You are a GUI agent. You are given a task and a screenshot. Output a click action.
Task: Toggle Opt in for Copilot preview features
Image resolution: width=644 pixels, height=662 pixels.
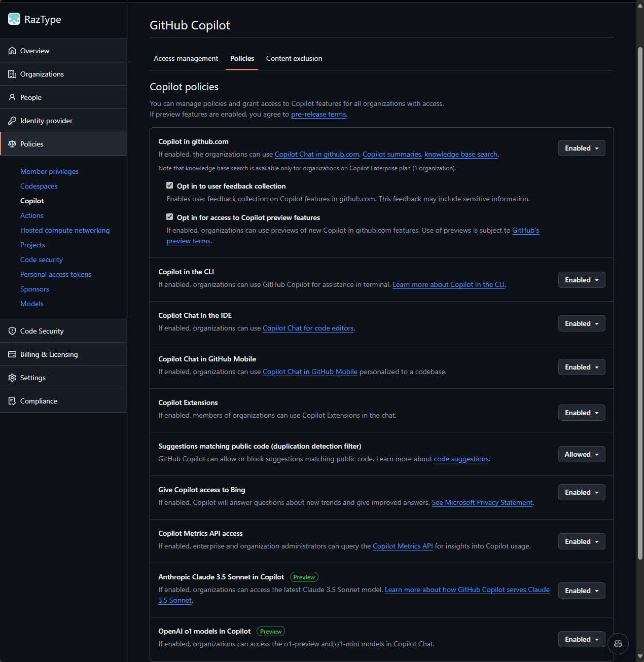point(170,217)
